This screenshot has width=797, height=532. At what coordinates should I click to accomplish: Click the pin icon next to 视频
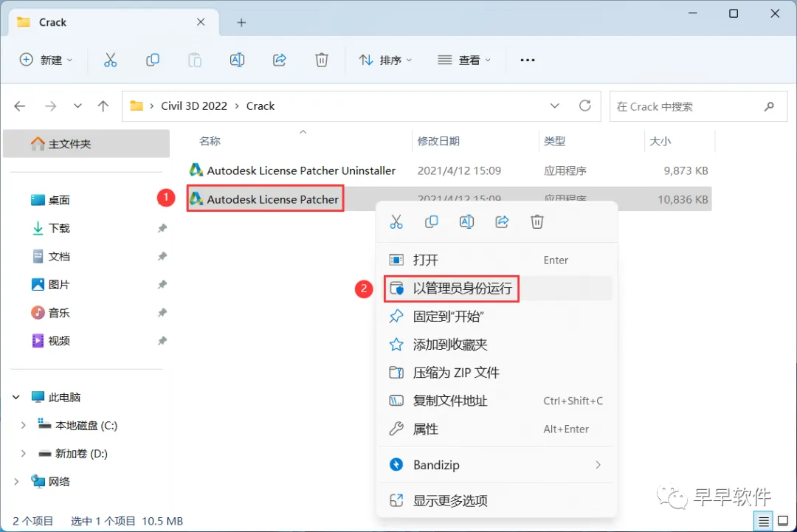(x=162, y=340)
